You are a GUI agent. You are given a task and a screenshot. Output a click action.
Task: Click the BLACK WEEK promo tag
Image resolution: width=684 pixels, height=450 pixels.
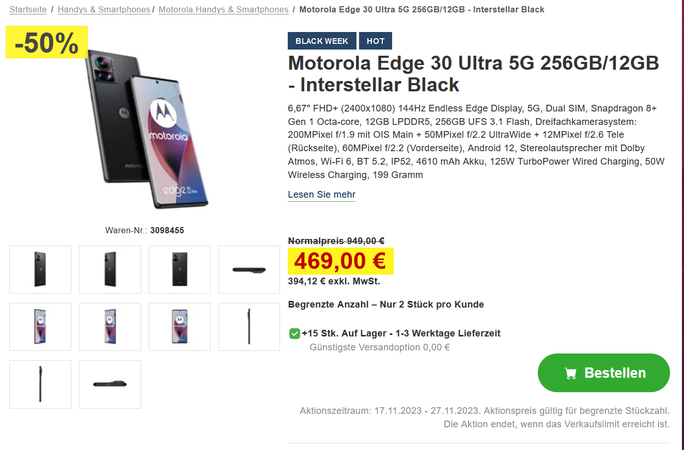coord(322,41)
